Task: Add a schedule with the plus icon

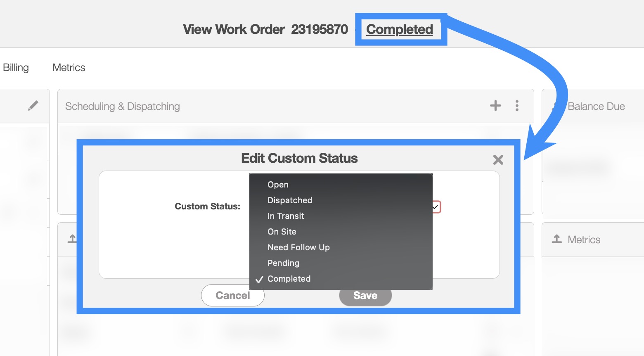Action: [495, 106]
